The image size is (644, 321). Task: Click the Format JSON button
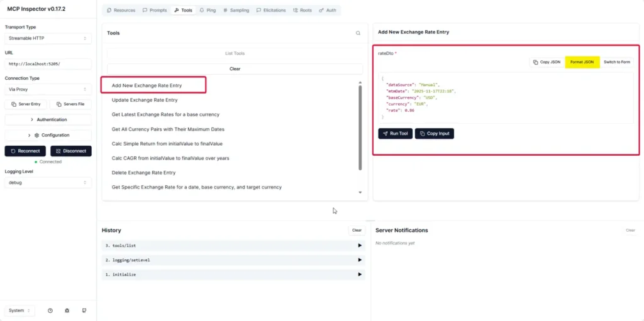(x=582, y=62)
